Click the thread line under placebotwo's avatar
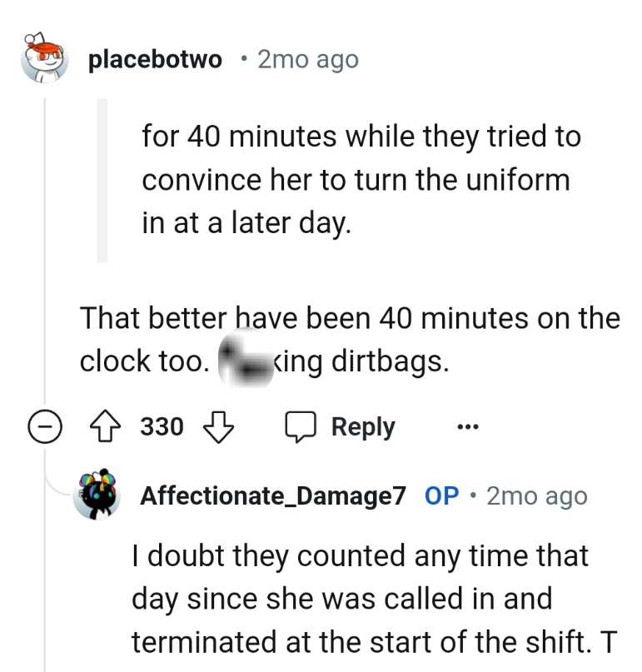The width and height of the screenshot is (642, 672). click(47, 250)
